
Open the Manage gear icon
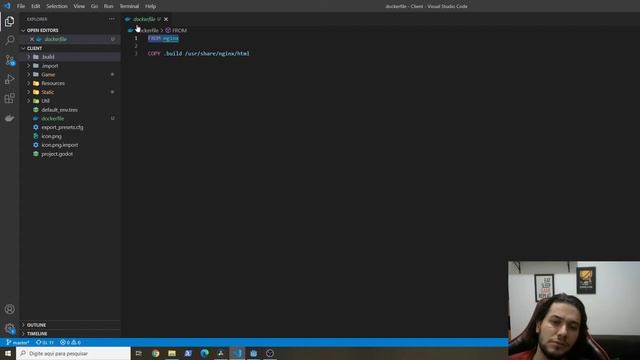click(x=9, y=329)
